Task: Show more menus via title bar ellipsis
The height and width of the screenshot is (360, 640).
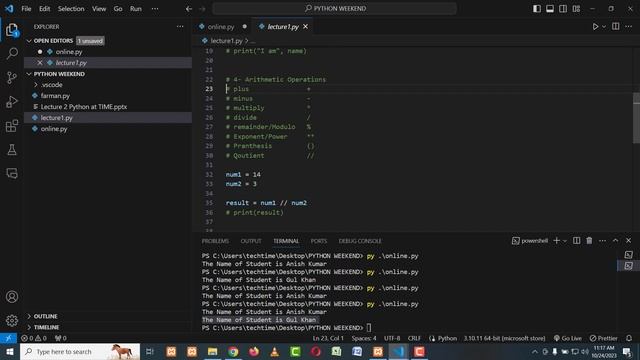Action: [155, 9]
